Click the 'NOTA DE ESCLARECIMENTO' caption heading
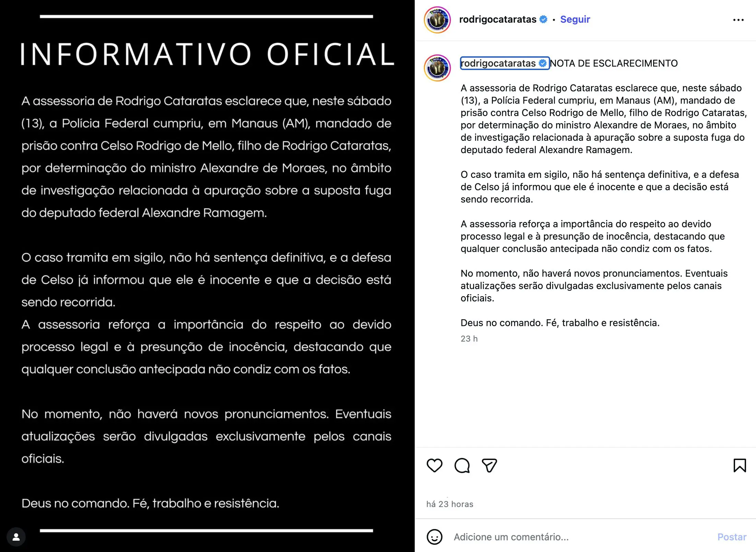Screen dimensions: 756x552 [x=614, y=63]
